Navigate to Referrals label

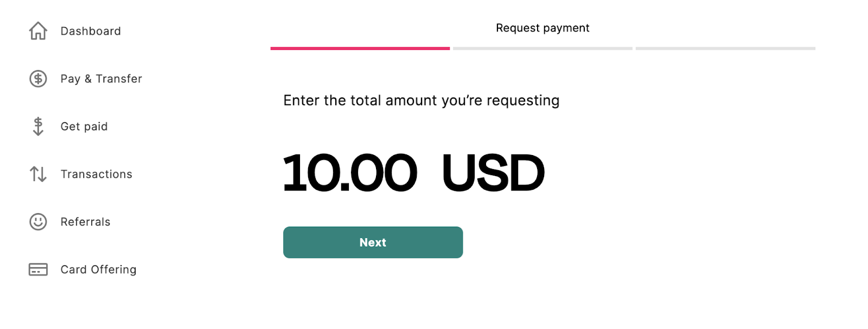click(86, 222)
